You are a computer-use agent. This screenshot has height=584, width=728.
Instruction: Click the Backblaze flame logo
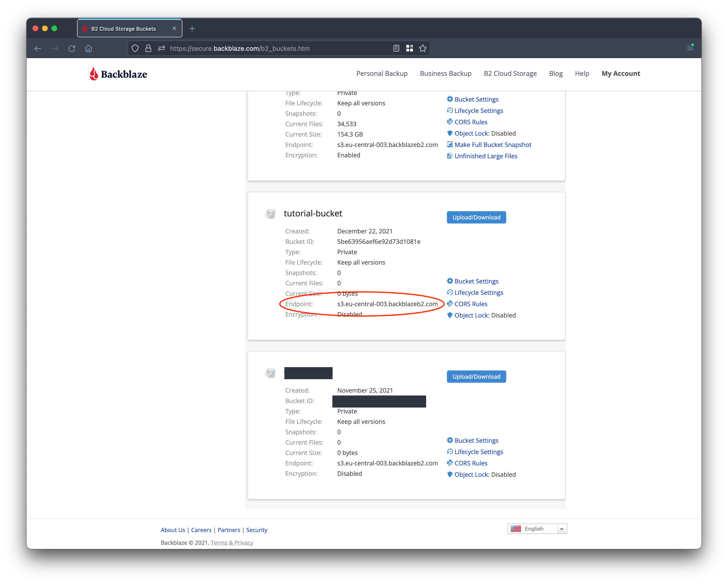coord(94,74)
